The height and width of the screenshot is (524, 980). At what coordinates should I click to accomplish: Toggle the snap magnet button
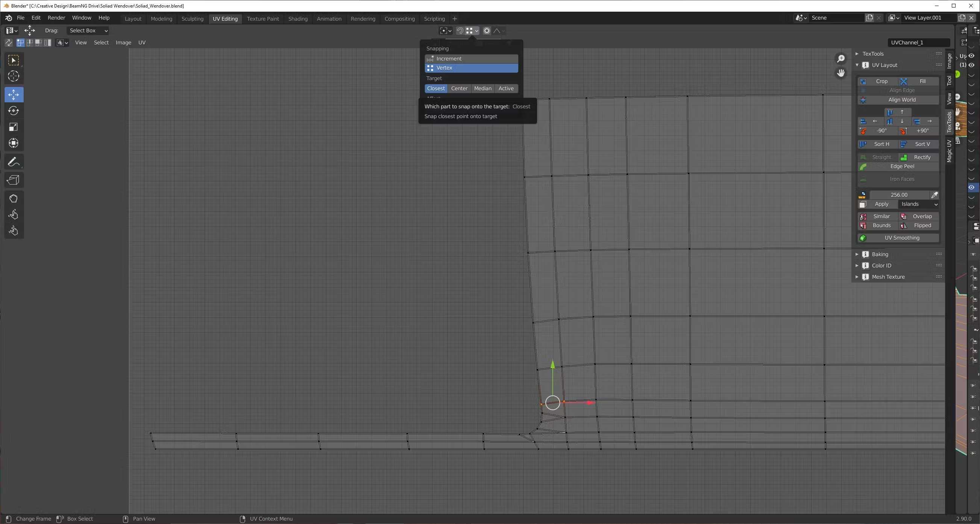tap(460, 31)
